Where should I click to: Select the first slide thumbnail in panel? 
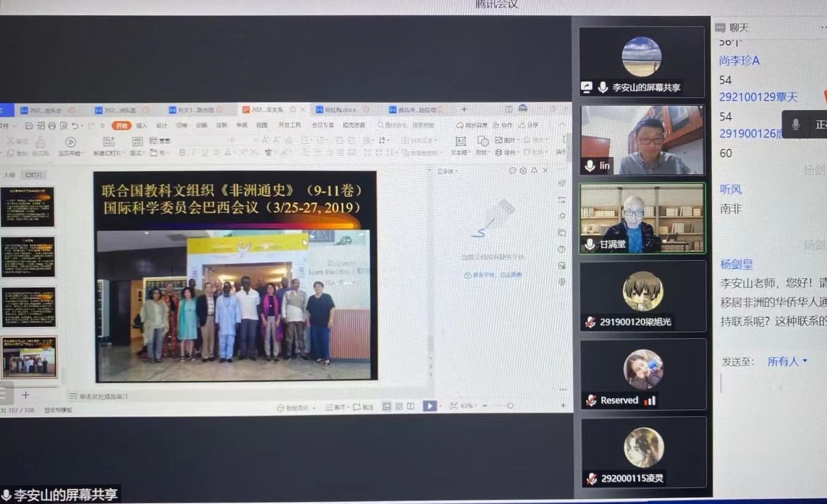[28, 207]
